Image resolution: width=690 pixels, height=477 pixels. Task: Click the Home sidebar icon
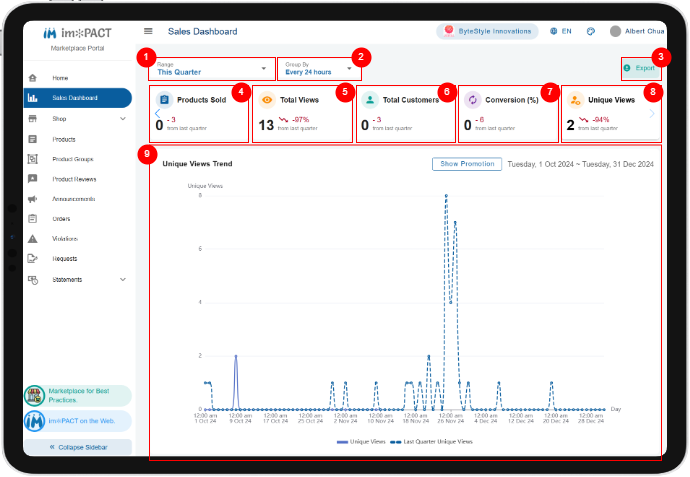pyautogui.click(x=33, y=78)
